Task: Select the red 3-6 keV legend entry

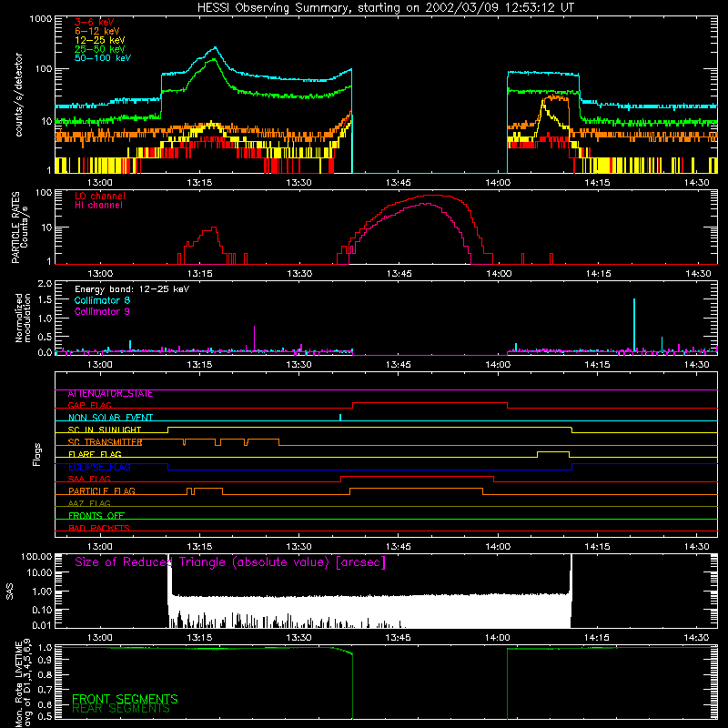Action: (x=95, y=22)
